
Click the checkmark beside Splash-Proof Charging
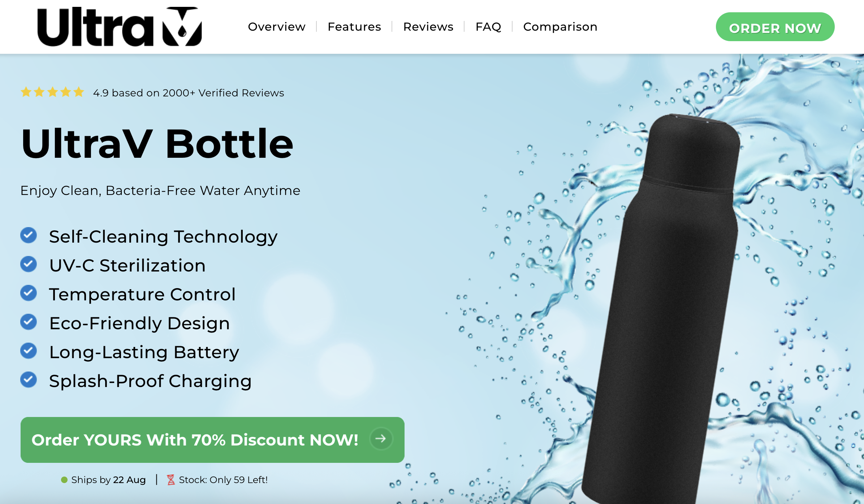click(x=29, y=380)
